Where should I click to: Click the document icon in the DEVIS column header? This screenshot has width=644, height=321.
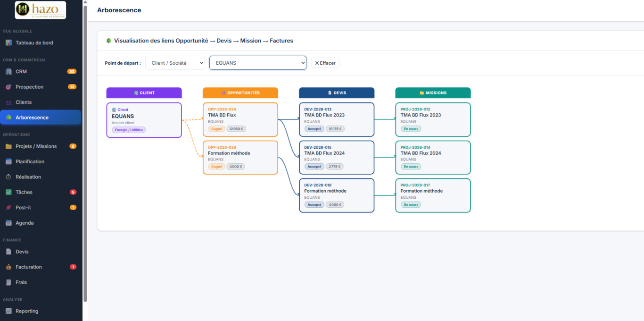pyautogui.click(x=330, y=93)
